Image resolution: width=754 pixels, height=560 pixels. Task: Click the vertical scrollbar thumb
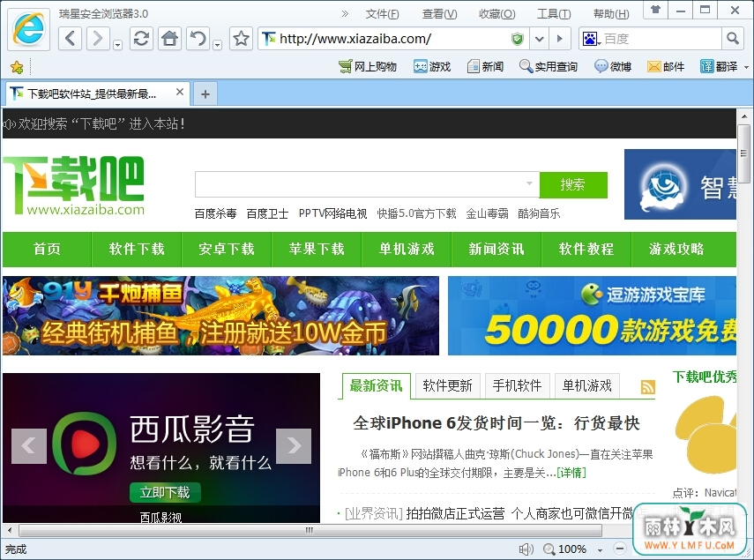click(x=744, y=154)
